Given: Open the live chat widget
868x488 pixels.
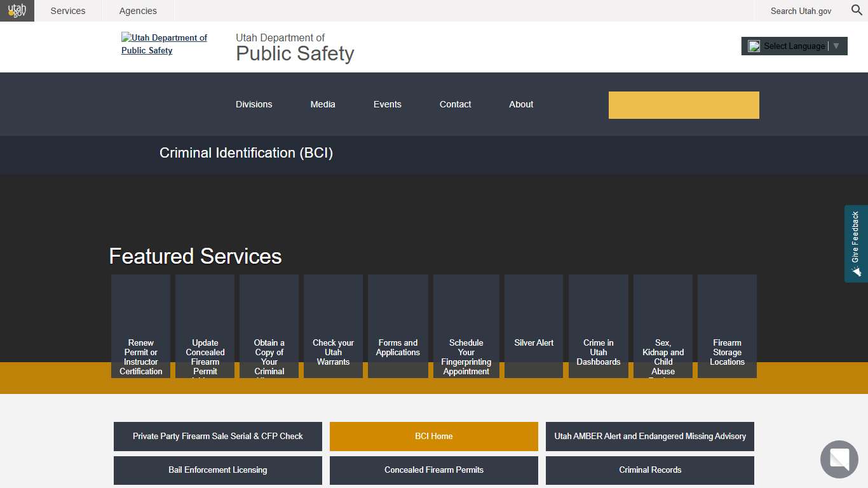Looking at the screenshot, I should point(839,459).
